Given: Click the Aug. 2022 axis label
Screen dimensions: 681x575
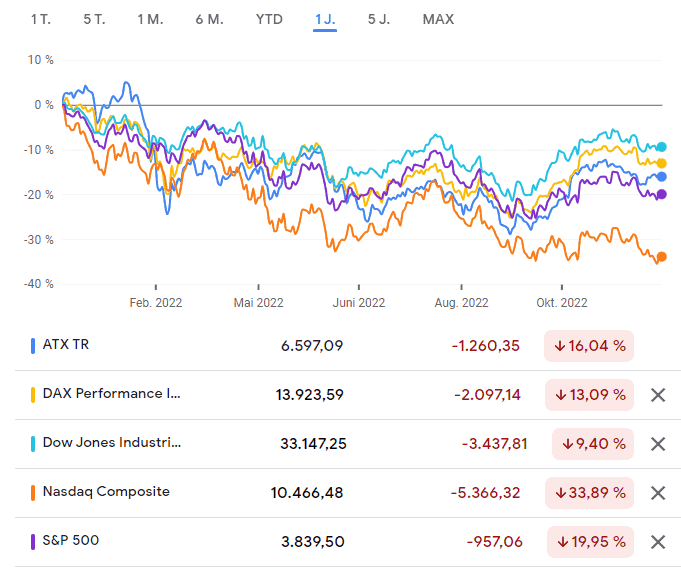Looking at the screenshot, I should click(461, 303).
